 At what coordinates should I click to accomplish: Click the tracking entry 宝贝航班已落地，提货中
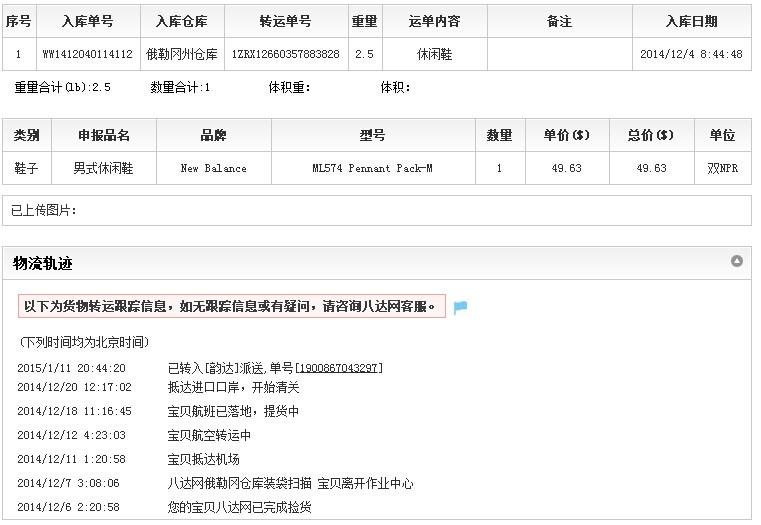pos(233,411)
